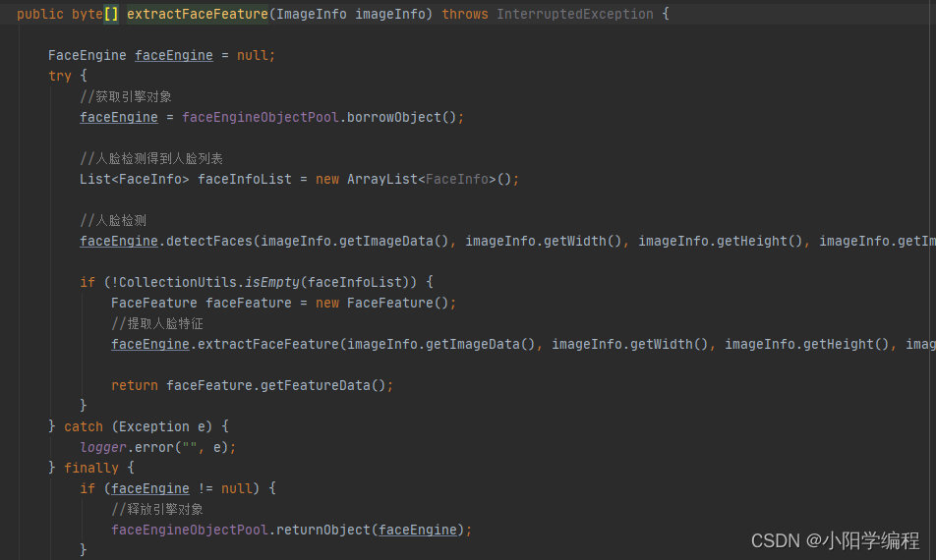
Task: Click the detectFaces method call
Action: coord(209,241)
